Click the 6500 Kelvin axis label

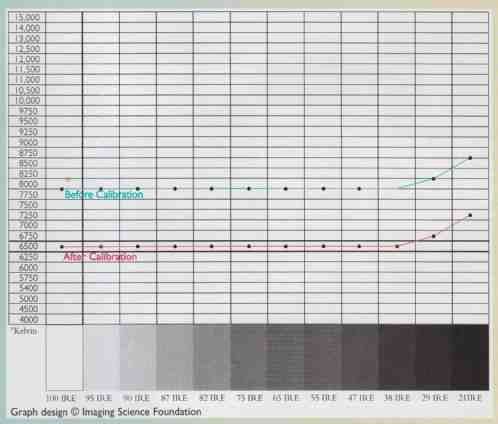coord(29,246)
